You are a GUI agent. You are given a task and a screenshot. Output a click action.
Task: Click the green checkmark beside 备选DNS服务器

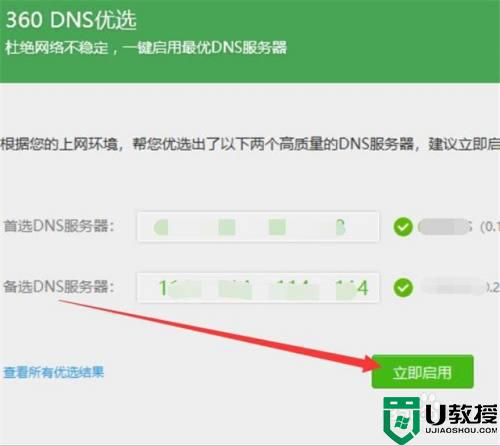tap(403, 288)
